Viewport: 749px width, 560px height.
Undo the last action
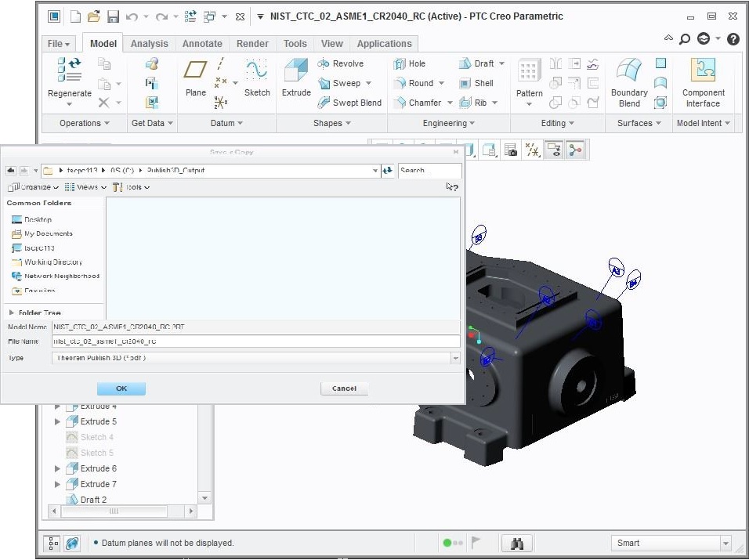pos(132,16)
